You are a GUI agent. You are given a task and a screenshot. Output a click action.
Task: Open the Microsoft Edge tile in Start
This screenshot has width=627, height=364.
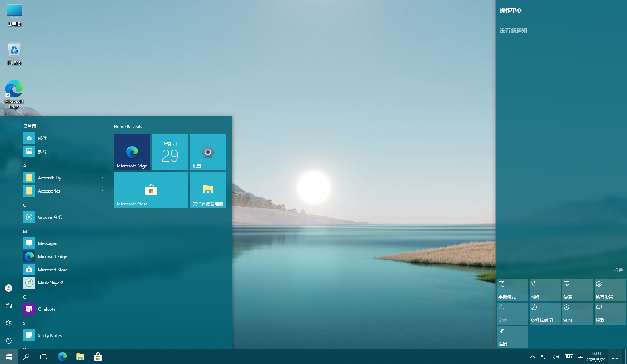(x=132, y=152)
